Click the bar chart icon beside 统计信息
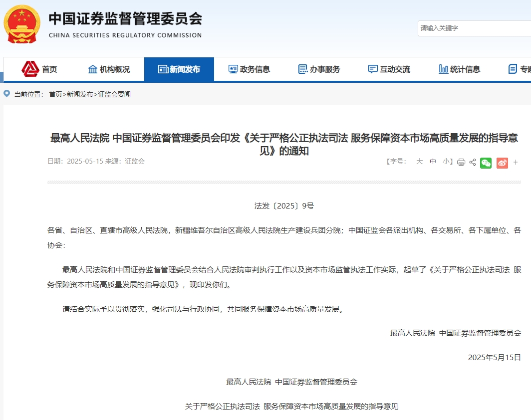This screenshot has height=420, width=531. (x=443, y=69)
